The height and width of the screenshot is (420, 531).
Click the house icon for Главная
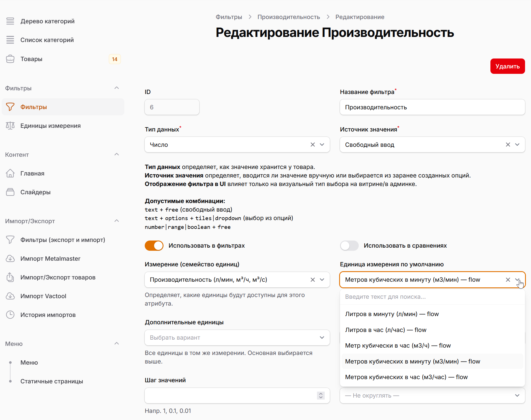[10, 173]
